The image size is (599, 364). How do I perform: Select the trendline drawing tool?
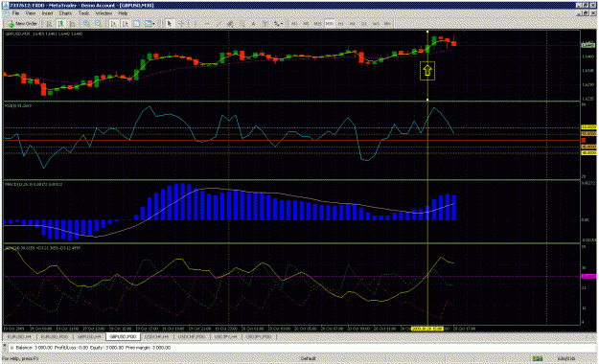(x=219, y=24)
